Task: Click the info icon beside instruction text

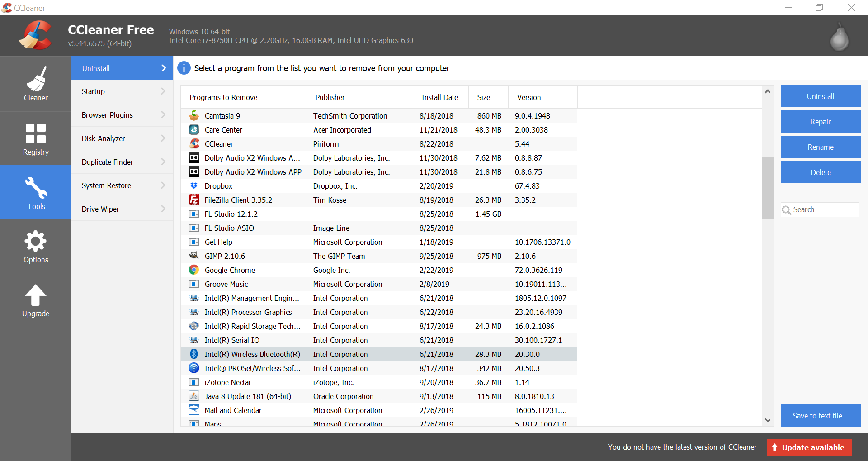Action: click(184, 68)
